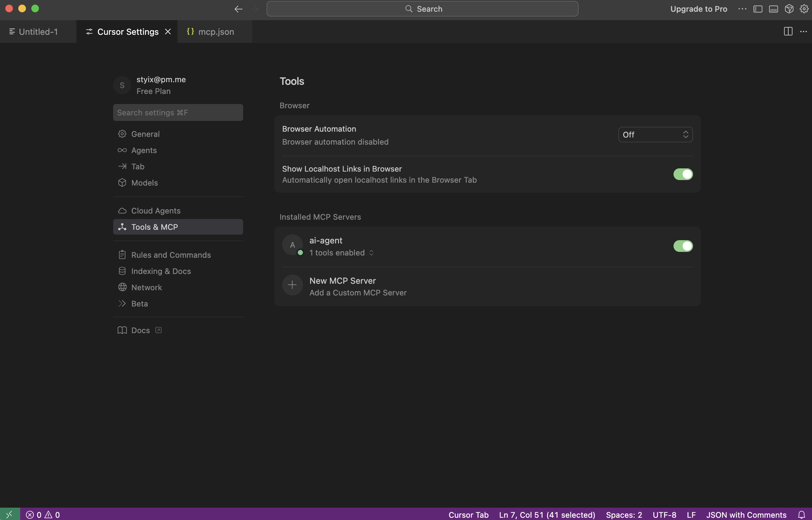Change Spaces: 2 indentation setting

623,514
